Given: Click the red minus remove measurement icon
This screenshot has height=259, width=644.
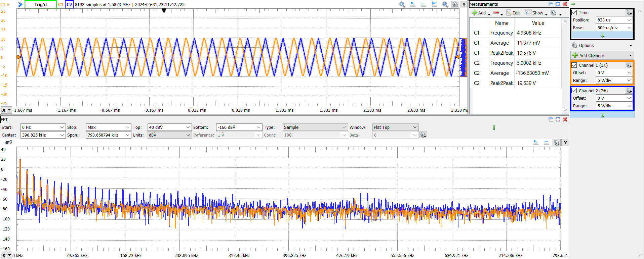Looking at the screenshot, I should point(496,13).
